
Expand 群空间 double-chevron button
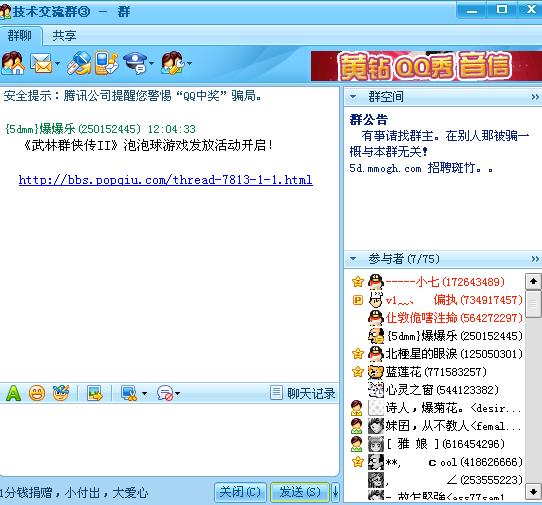click(535, 97)
